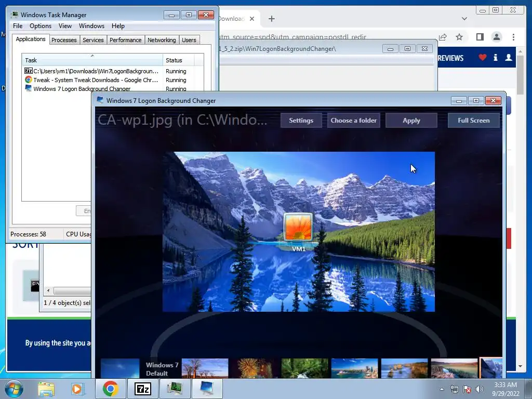Select the Applications tab in Task Manager
The image size is (532, 399).
point(31,39)
